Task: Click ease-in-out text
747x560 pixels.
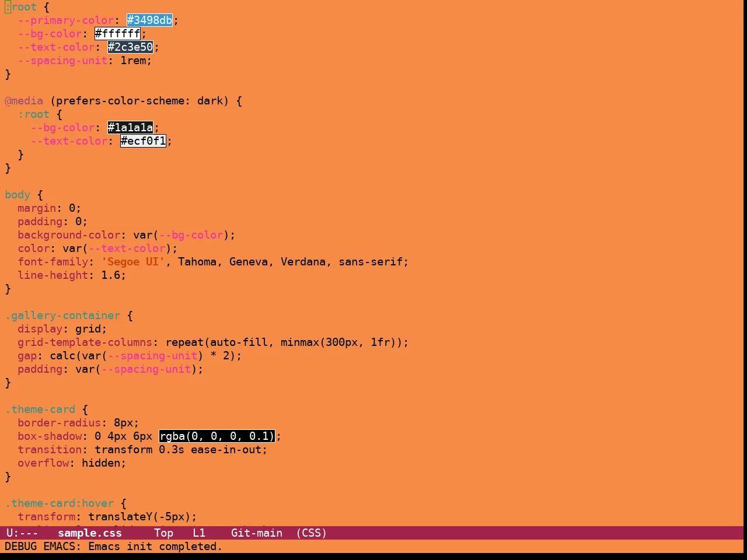Action: click(x=226, y=450)
